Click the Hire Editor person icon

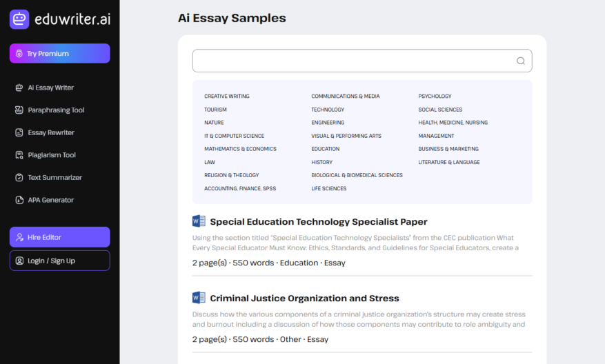pos(19,237)
